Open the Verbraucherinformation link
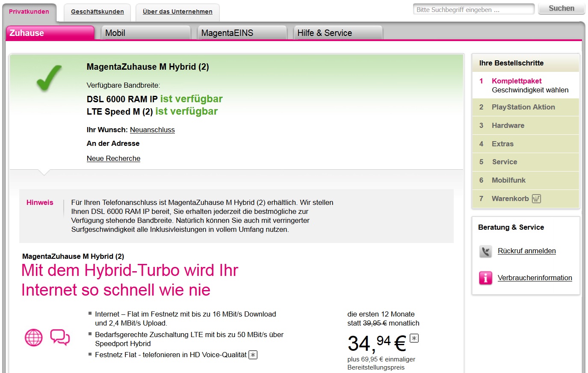This screenshot has height=373, width=588. [535, 278]
